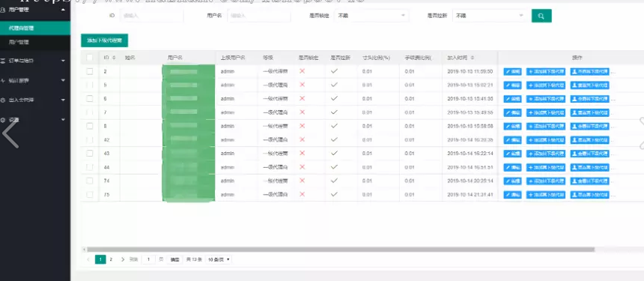
Task: Click the table's horizontal scrollbar
Action: click(x=341, y=250)
